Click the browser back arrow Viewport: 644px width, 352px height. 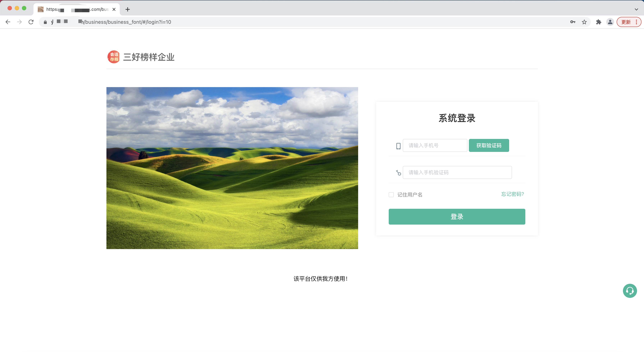pos(8,22)
